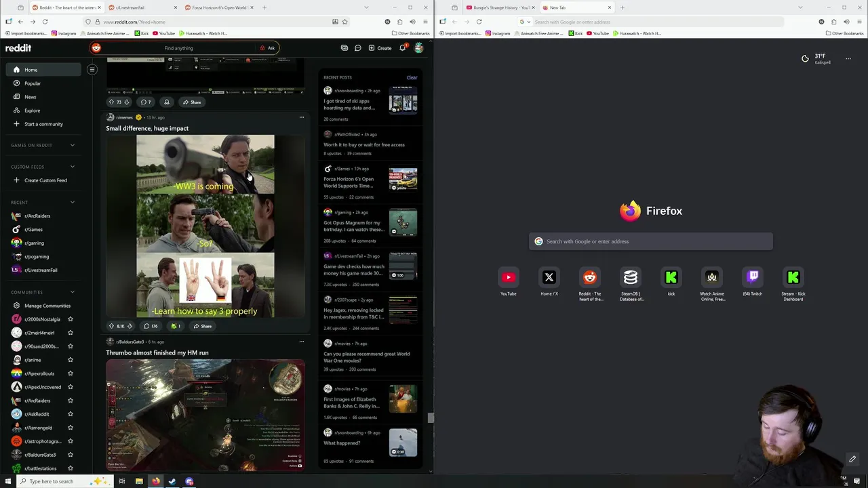
Task: Open list all tabs dropdown in left Firefox
Action: [366, 7]
